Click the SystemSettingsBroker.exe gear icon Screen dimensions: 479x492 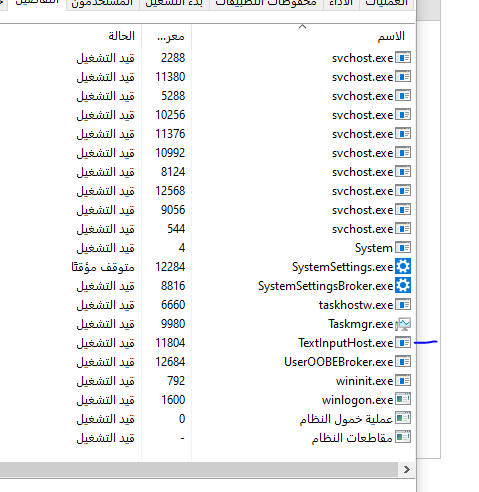tap(403, 286)
